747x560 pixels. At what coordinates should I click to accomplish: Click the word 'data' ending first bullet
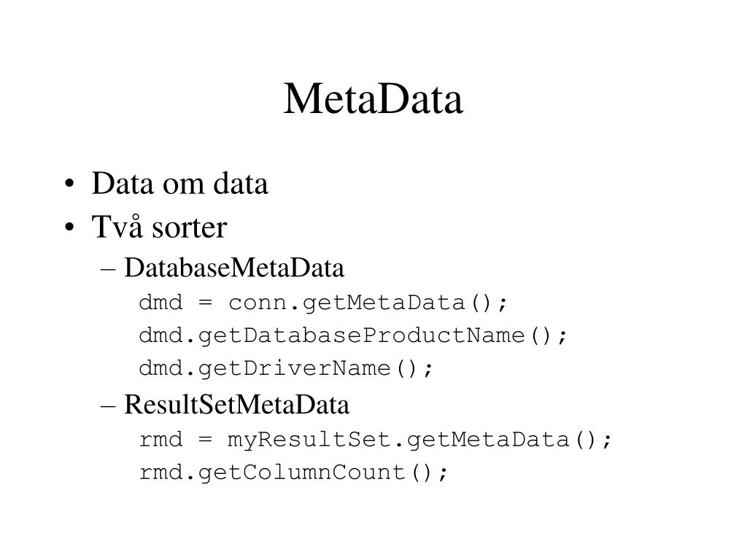point(241,184)
